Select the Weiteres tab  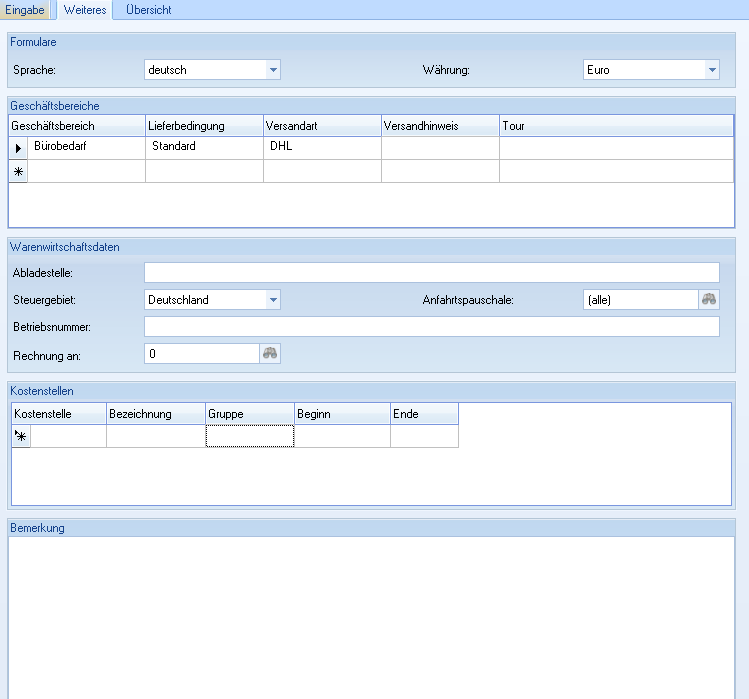tap(85, 10)
